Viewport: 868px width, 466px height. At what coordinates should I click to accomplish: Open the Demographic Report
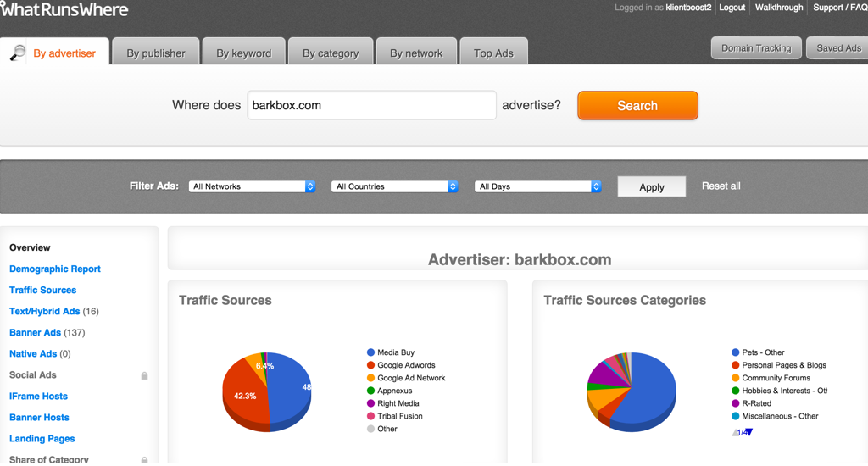tap(55, 269)
